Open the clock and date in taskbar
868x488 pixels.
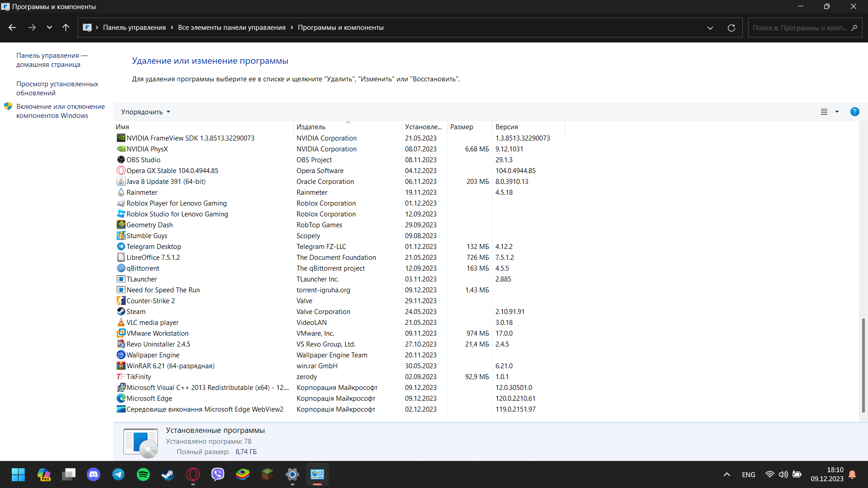pos(827,474)
